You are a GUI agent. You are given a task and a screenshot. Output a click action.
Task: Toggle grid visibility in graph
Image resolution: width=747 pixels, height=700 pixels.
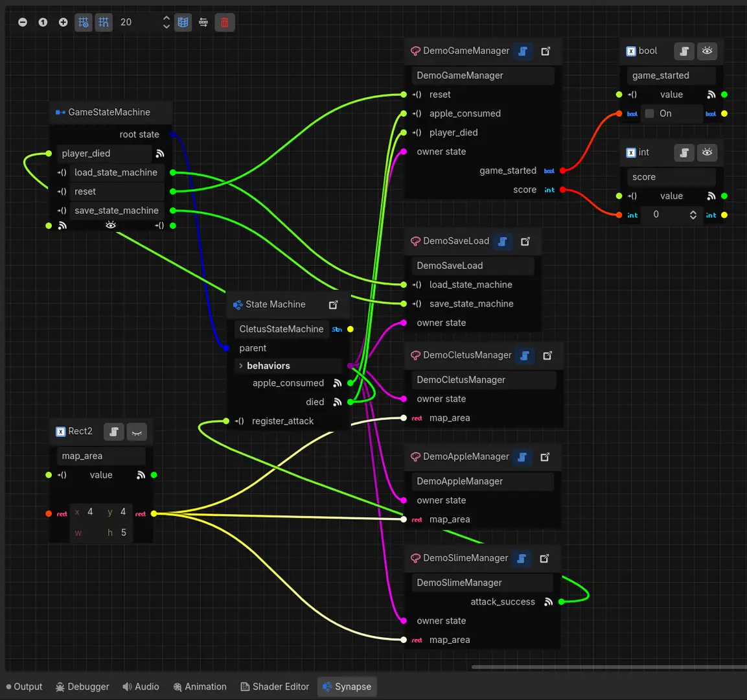(x=84, y=23)
